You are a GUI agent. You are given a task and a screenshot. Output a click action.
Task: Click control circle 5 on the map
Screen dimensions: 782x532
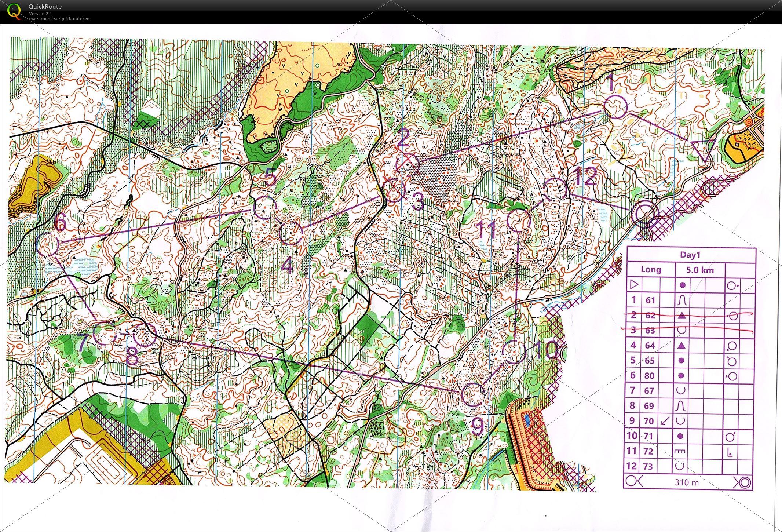[x=265, y=207]
